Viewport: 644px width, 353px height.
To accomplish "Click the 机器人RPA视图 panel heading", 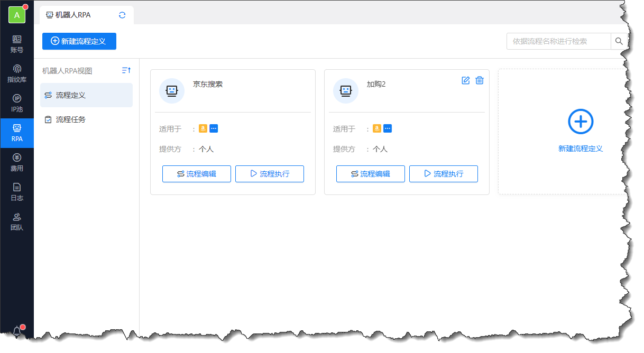I will [67, 71].
